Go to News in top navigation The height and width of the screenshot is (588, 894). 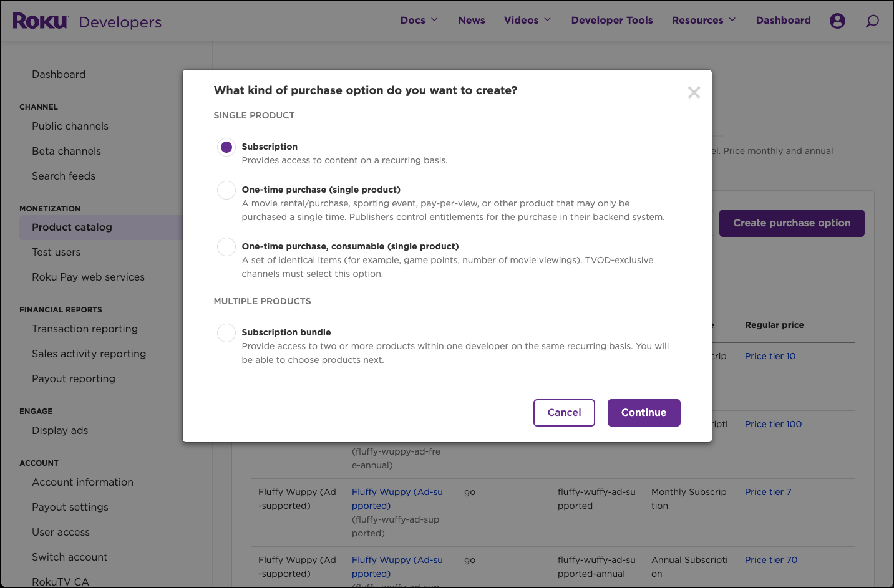tap(471, 20)
